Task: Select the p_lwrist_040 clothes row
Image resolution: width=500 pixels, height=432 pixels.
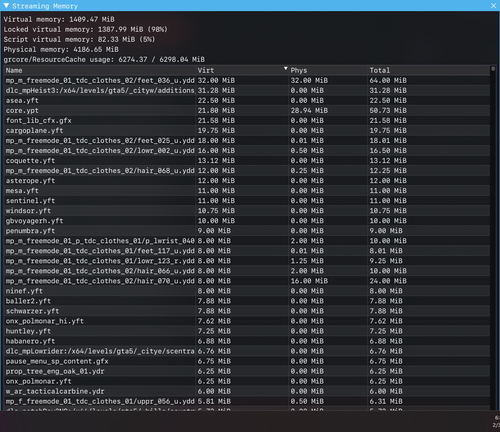Action: 247,241
